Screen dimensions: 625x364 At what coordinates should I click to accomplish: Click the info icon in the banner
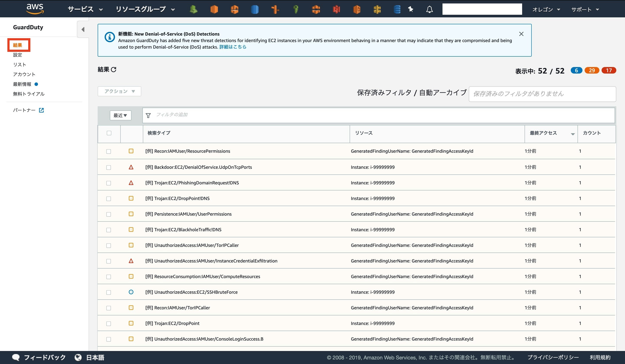(110, 37)
